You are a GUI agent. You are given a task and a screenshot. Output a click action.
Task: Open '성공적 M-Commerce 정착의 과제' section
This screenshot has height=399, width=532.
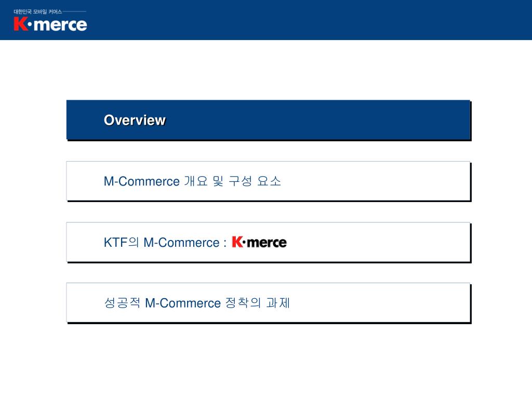point(269,303)
